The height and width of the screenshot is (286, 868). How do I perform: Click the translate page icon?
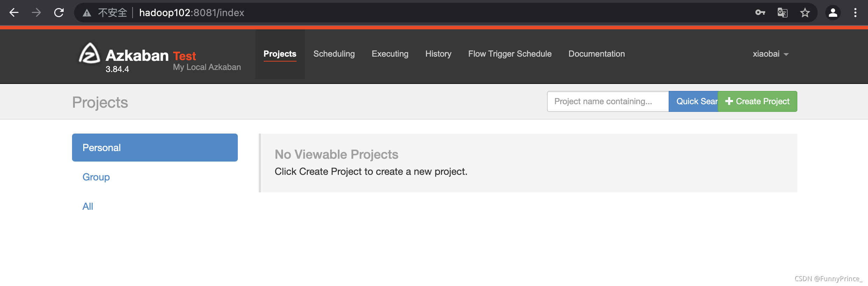(783, 13)
